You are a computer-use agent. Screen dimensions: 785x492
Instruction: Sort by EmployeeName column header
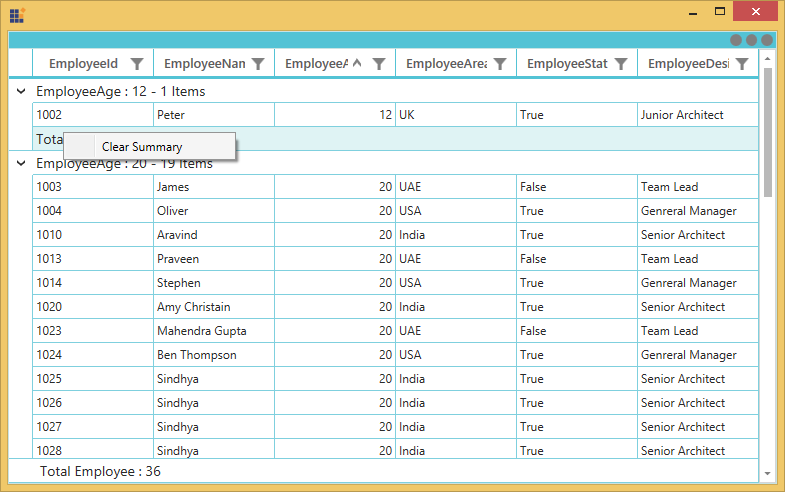(205, 64)
